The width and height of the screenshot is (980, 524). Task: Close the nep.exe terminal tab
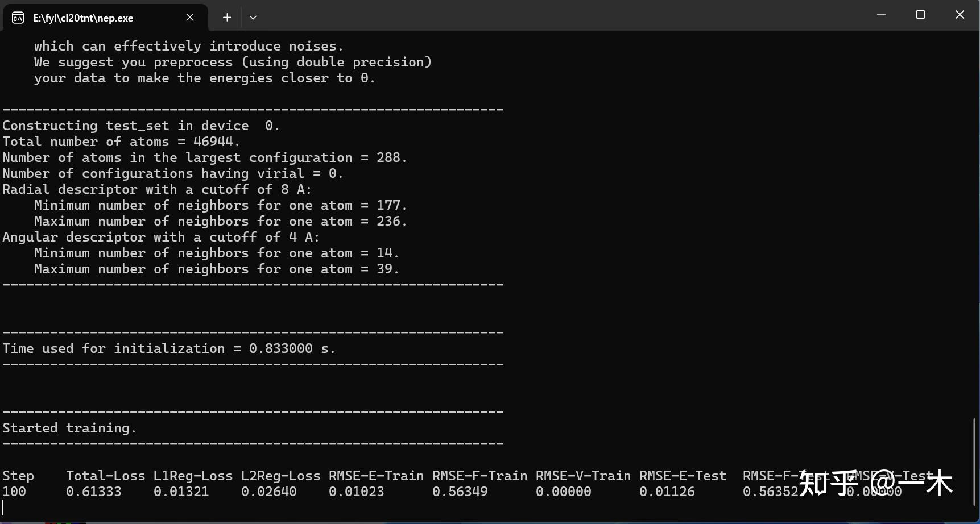click(x=189, y=17)
